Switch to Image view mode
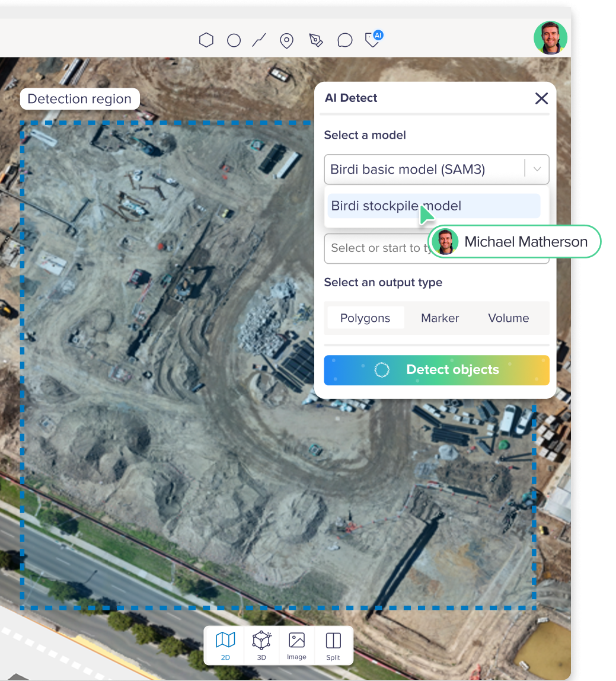 [297, 645]
